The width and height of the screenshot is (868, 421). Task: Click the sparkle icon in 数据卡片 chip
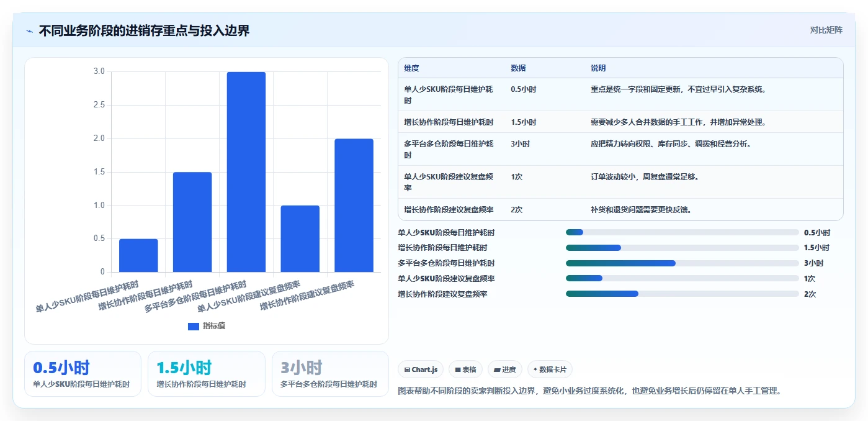coord(535,369)
